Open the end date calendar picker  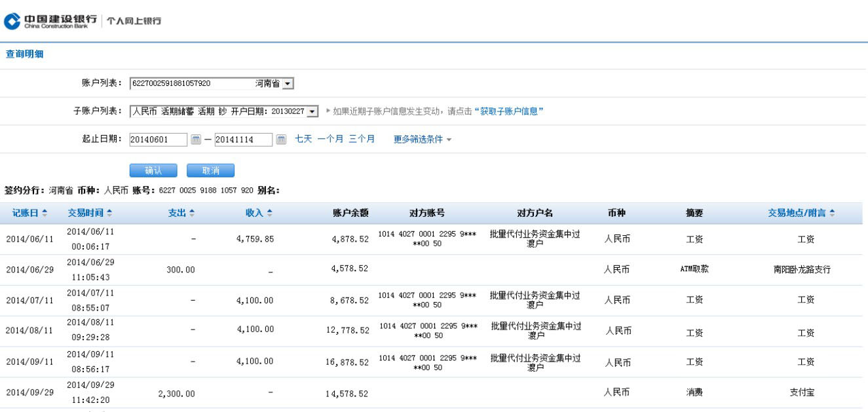pos(281,139)
